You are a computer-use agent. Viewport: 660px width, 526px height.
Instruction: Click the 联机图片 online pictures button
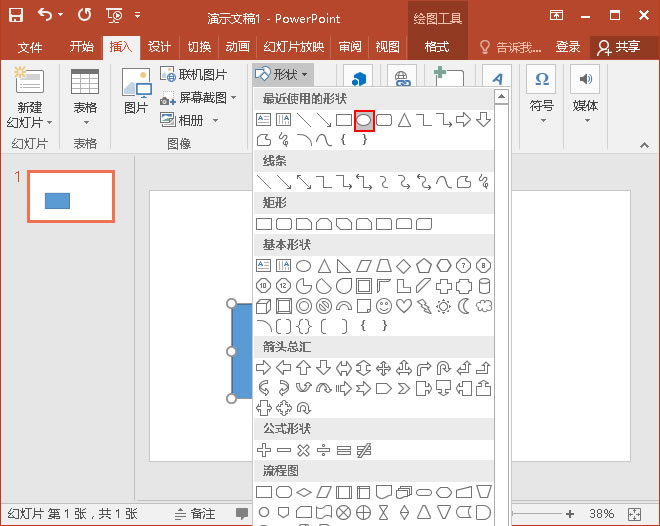(x=194, y=75)
